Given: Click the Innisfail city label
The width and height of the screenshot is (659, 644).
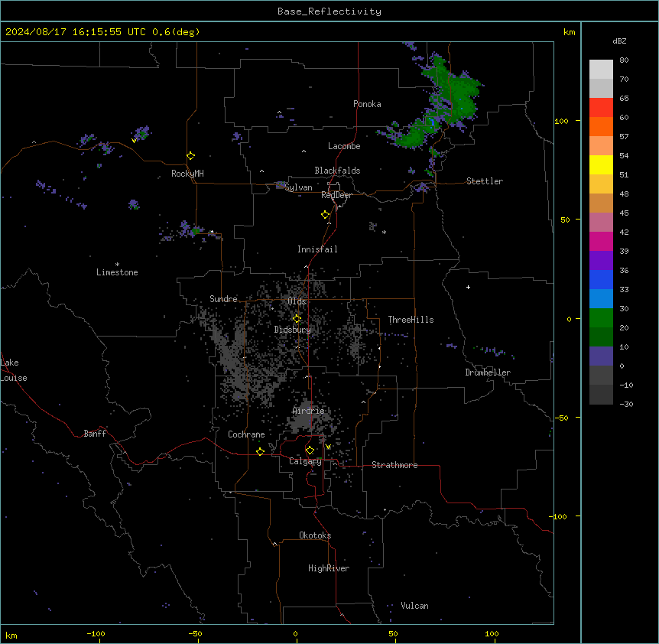Looking at the screenshot, I should click(317, 249).
